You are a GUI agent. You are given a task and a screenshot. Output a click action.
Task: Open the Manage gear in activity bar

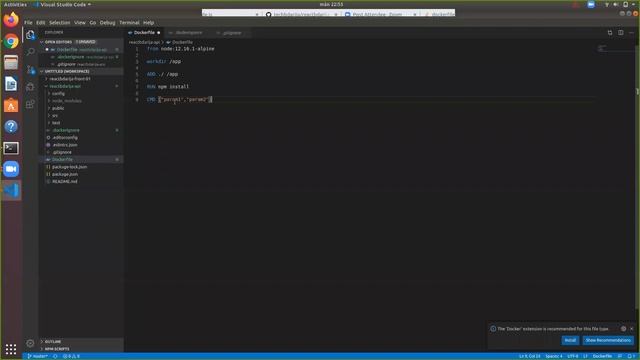[x=30, y=343]
